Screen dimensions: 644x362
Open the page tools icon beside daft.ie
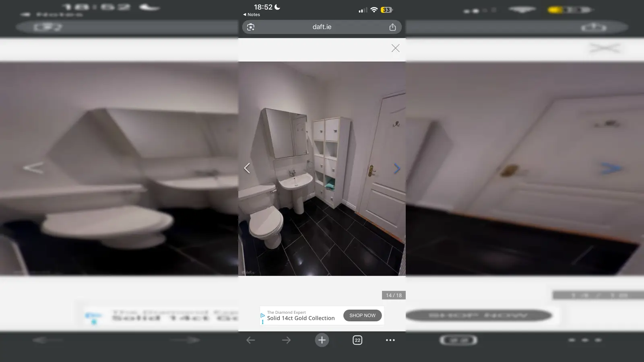[251, 27]
